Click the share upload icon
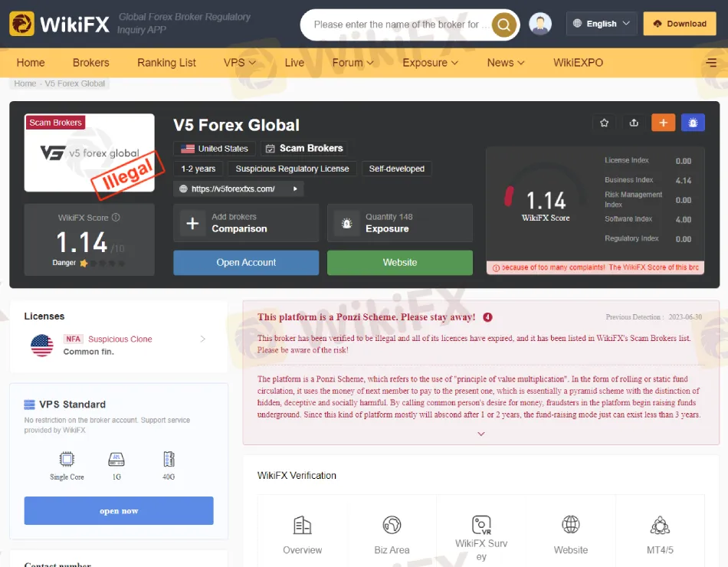Screen dimensions: 728x567 pyautogui.click(x=634, y=123)
